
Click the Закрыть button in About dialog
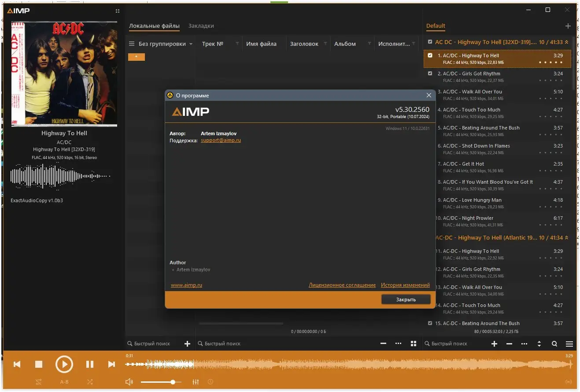click(406, 300)
